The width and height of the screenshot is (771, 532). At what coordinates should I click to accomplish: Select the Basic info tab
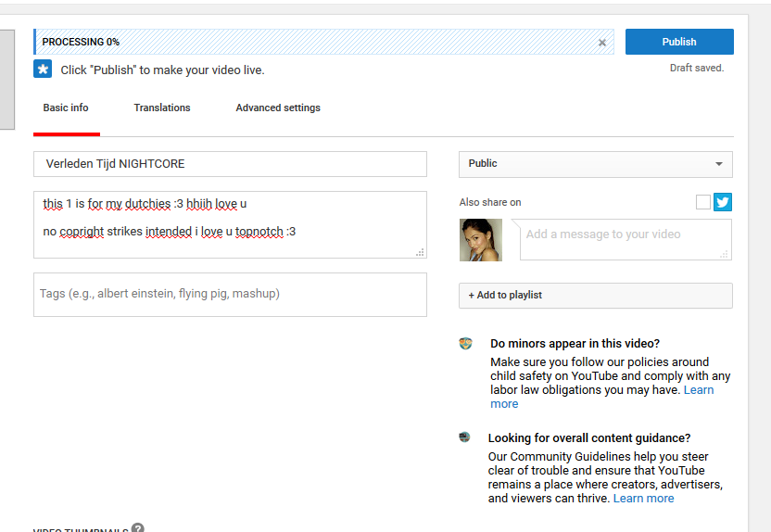point(66,108)
